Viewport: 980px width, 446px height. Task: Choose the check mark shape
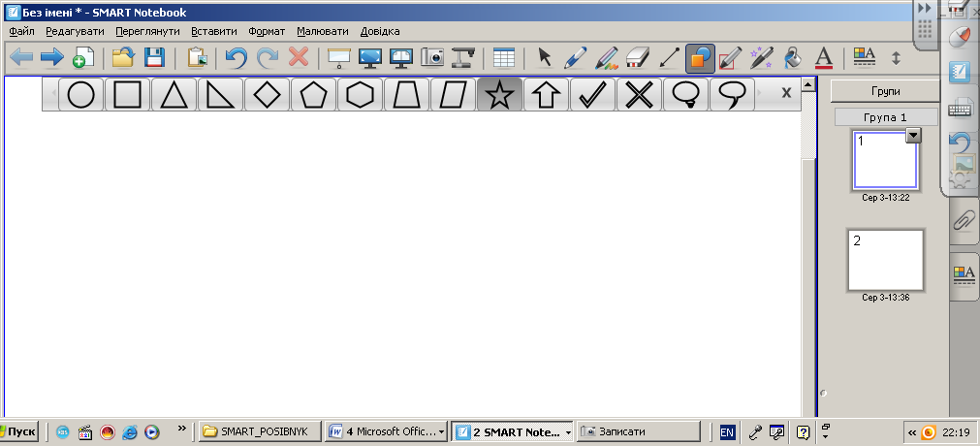(x=592, y=95)
